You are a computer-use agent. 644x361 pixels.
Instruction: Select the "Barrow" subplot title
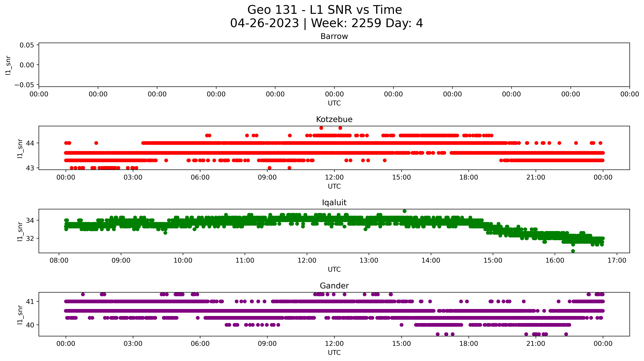pos(334,36)
